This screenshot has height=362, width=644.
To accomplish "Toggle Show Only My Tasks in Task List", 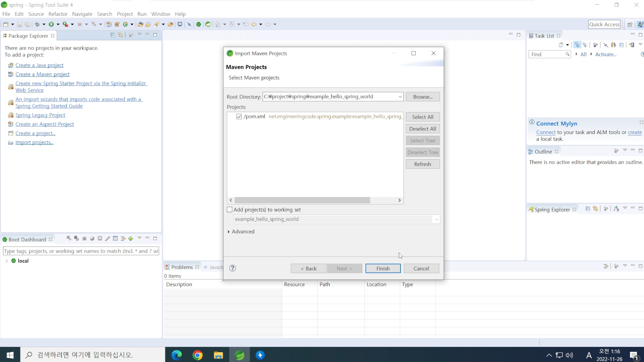I will click(x=613, y=45).
